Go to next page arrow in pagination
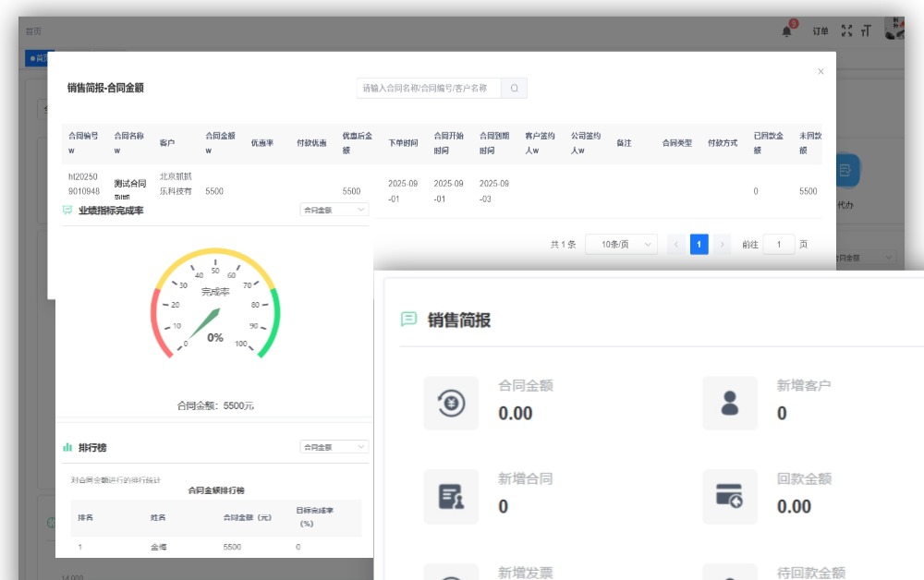This screenshot has width=924, height=580. tap(723, 245)
